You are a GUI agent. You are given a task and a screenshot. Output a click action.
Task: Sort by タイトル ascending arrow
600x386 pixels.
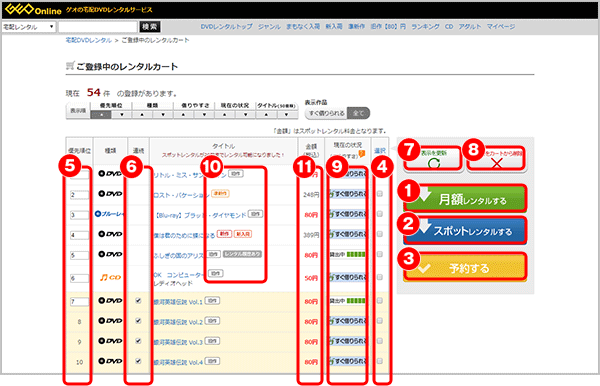266,114
